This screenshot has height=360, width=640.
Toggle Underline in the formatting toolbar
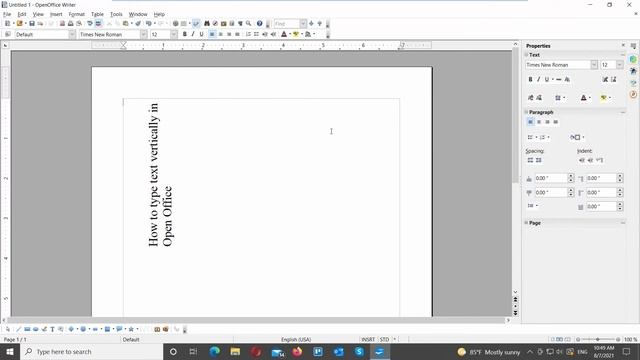201,34
